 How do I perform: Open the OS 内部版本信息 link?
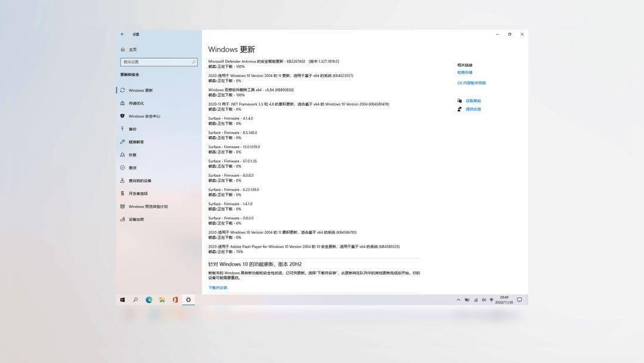(x=471, y=83)
